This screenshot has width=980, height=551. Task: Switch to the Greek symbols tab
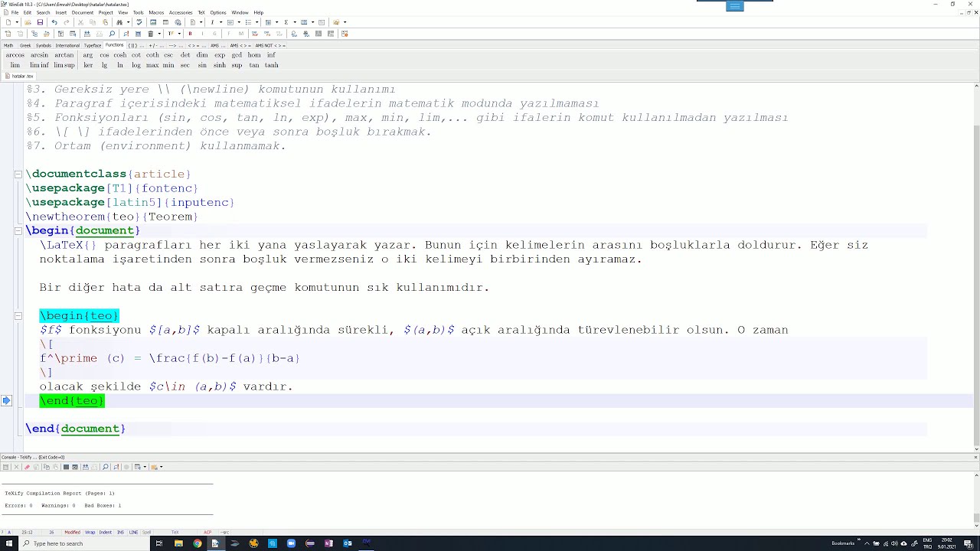pyautogui.click(x=25, y=45)
